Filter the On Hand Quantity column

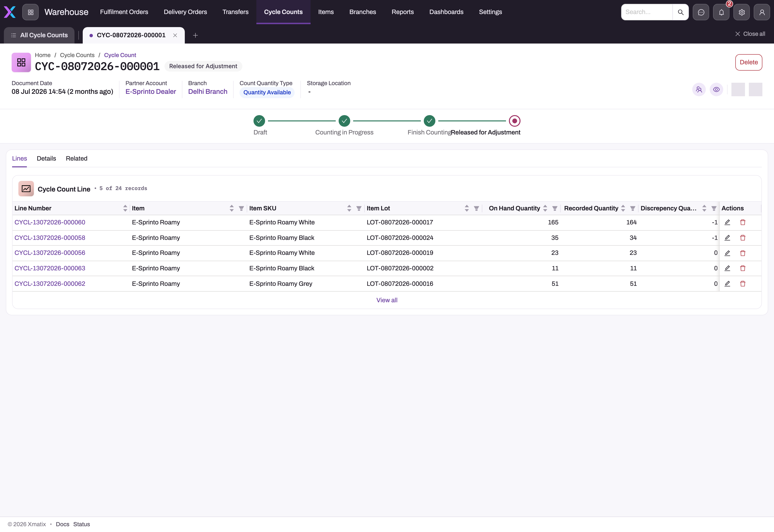tap(555, 208)
